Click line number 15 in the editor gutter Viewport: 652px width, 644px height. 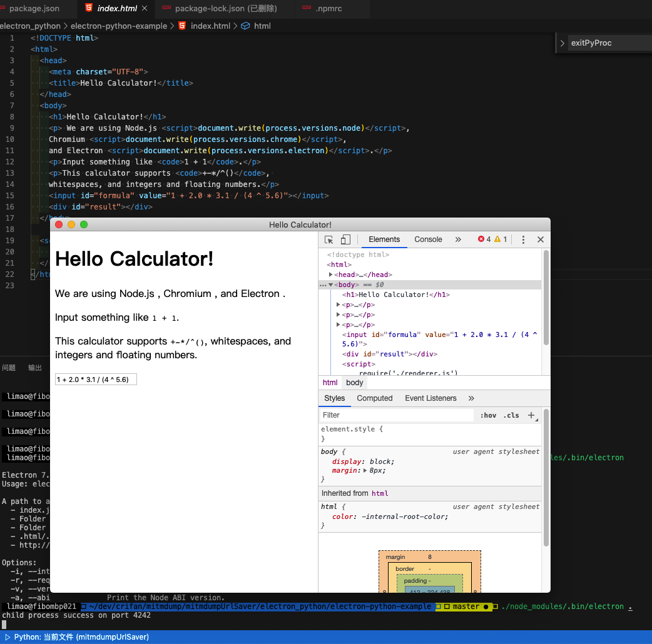[10, 196]
